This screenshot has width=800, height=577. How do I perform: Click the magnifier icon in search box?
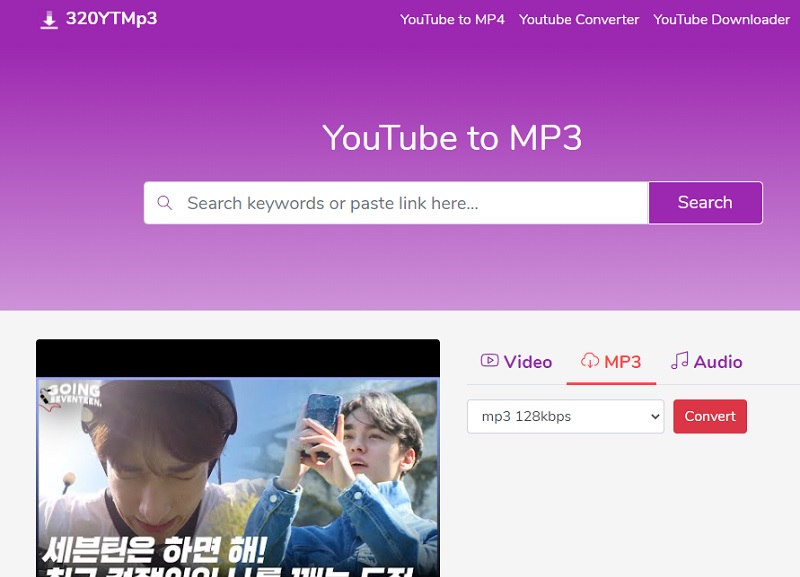164,203
